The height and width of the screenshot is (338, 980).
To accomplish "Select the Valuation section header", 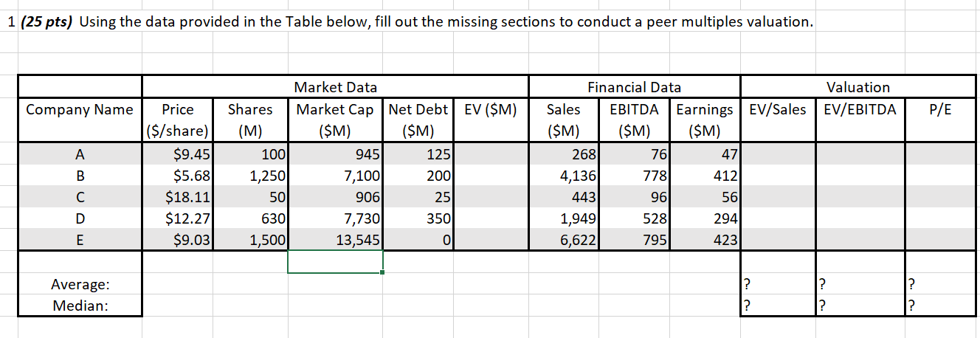I will [x=857, y=88].
